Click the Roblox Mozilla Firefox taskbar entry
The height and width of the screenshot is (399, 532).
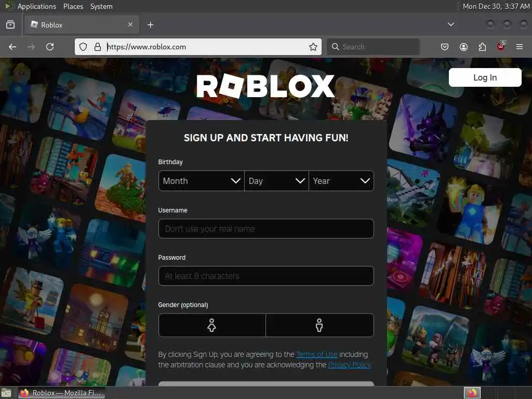(61, 393)
